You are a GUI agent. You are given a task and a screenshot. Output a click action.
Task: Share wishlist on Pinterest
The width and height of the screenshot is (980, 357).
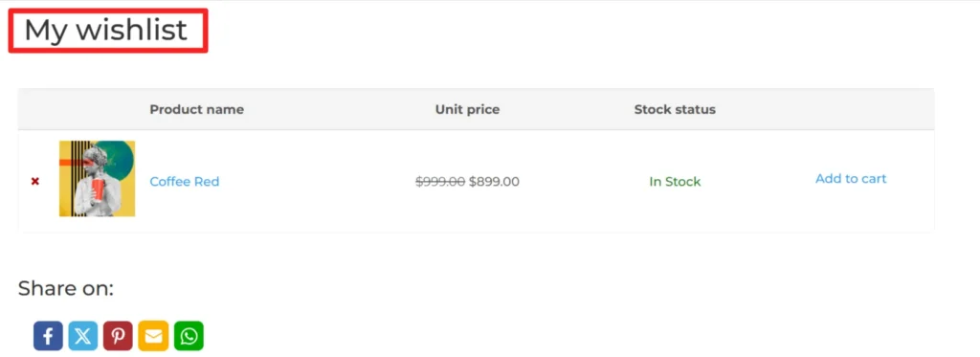point(118,336)
